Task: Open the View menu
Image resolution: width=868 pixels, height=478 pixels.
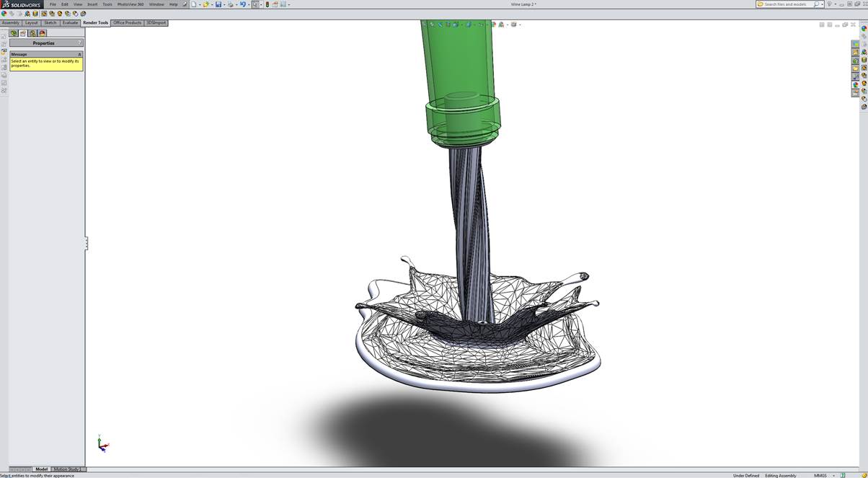Action: point(78,4)
